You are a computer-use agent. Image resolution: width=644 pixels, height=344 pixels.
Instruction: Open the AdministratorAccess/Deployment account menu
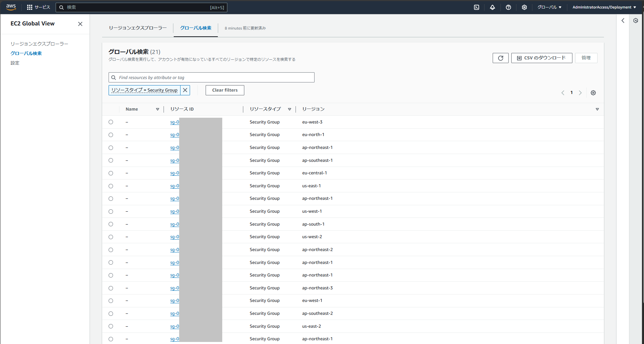coord(604,7)
